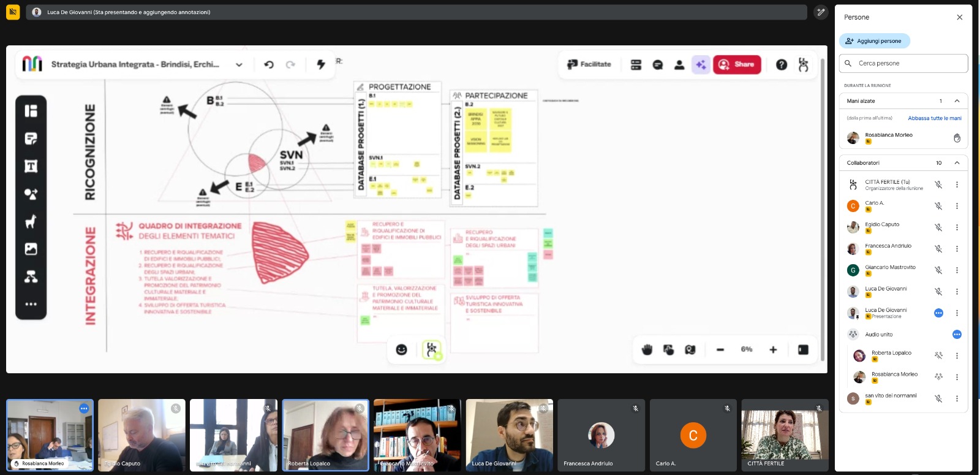Open the image tool in left toolbar

coord(31,249)
